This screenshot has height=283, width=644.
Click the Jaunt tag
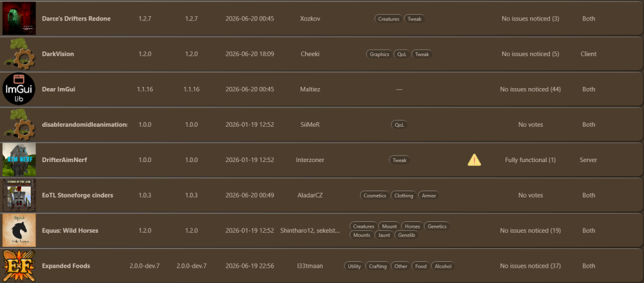pyautogui.click(x=384, y=235)
